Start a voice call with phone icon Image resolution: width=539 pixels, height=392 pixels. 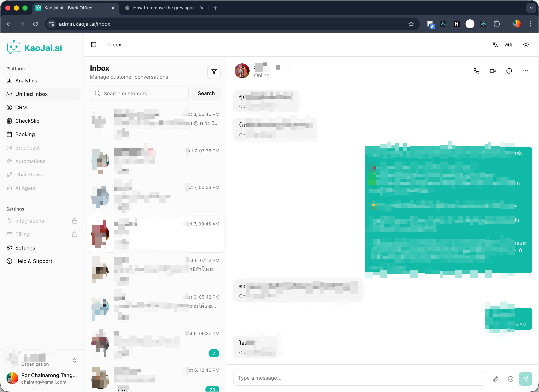(476, 71)
